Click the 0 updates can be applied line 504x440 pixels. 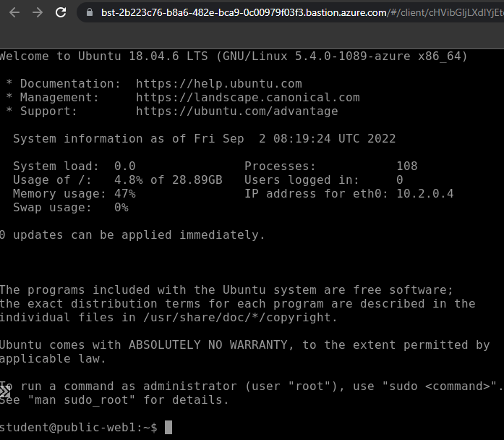[x=132, y=234]
